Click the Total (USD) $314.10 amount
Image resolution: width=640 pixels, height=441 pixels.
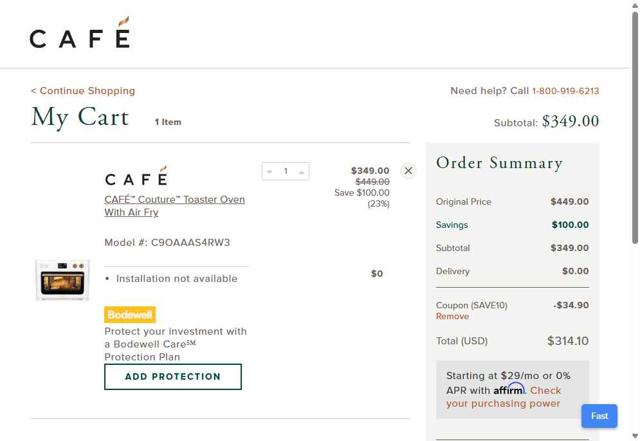tap(568, 341)
